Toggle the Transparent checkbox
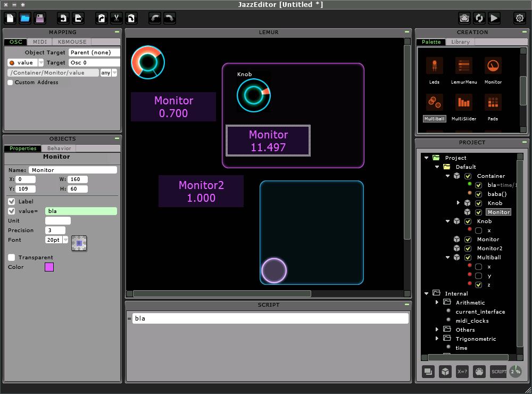Viewport: 532px width, 394px height. tap(11, 258)
